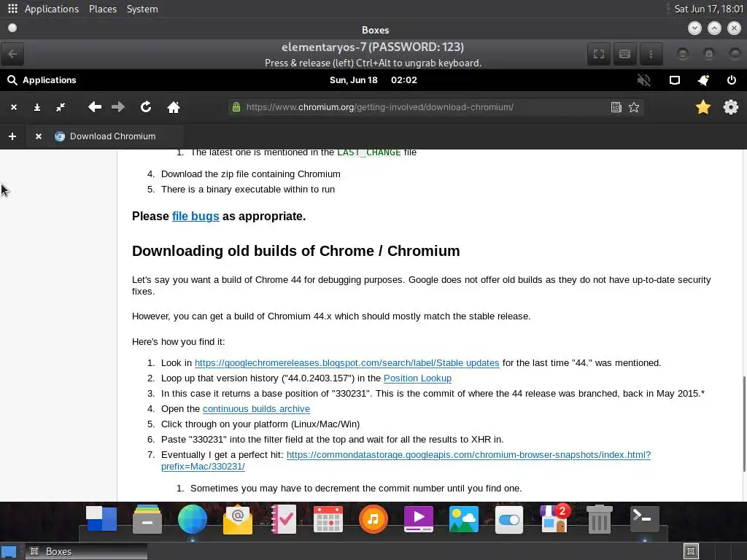Click the host application grid icon
Image resolution: width=747 pixels, height=560 pixels.
pyautogui.click(x=13, y=9)
